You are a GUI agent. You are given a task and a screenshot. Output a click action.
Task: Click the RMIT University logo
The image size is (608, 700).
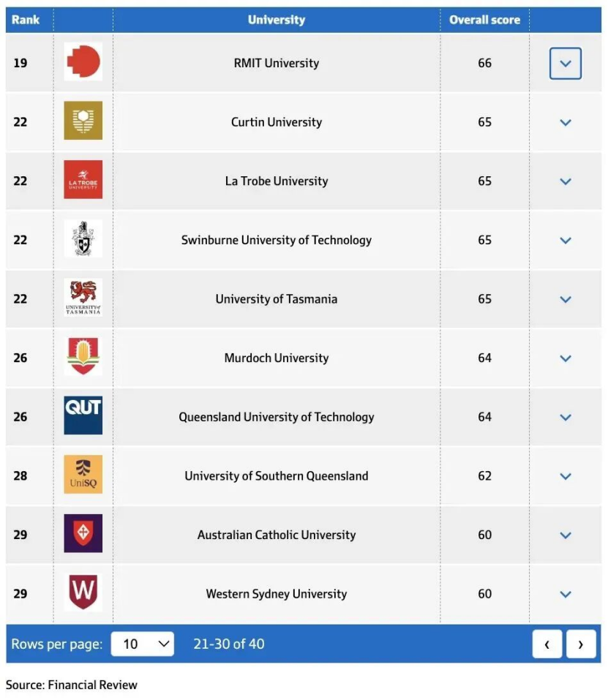[83, 62]
